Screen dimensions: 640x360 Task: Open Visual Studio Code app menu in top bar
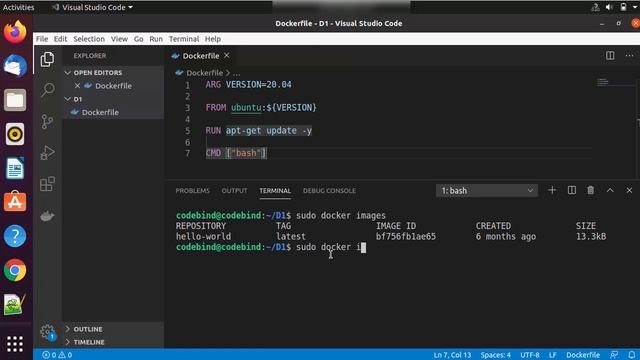93,7
